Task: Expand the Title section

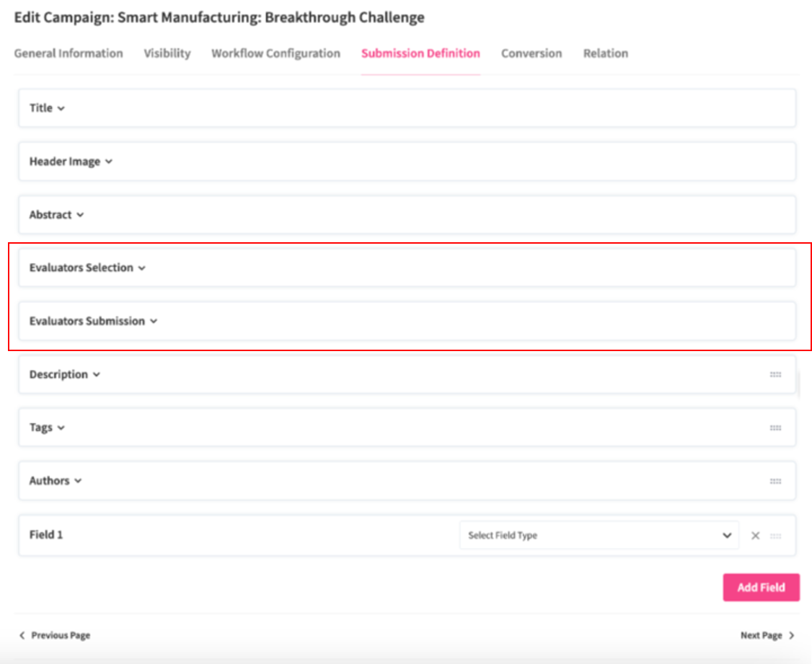Action: click(x=48, y=108)
